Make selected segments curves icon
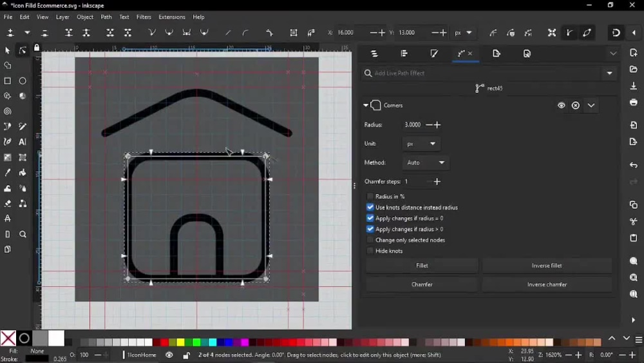 (x=245, y=32)
